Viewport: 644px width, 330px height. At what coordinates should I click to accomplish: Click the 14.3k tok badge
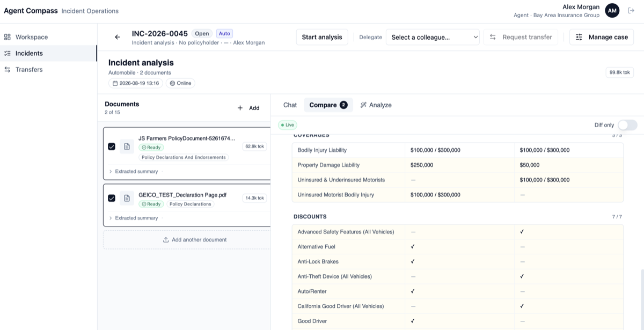[x=254, y=198]
